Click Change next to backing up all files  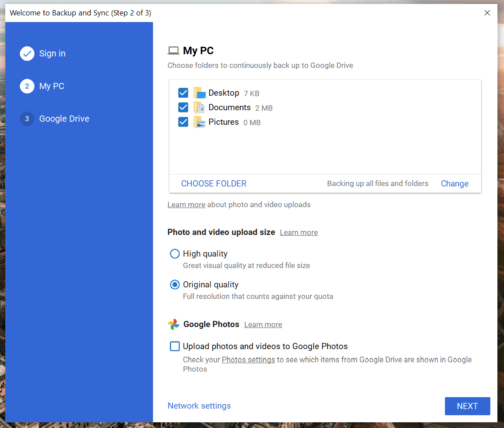click(x=455, y=184)
